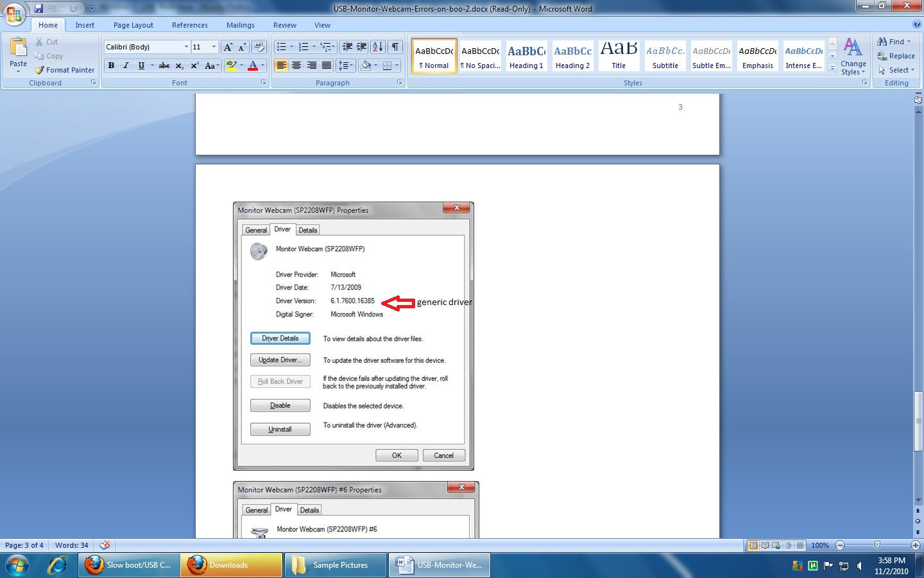Image resolution: width=924 pixels, height=578 pixels.
Task: Expand the numbering list dropdown arrow
Action: (314, 47)
